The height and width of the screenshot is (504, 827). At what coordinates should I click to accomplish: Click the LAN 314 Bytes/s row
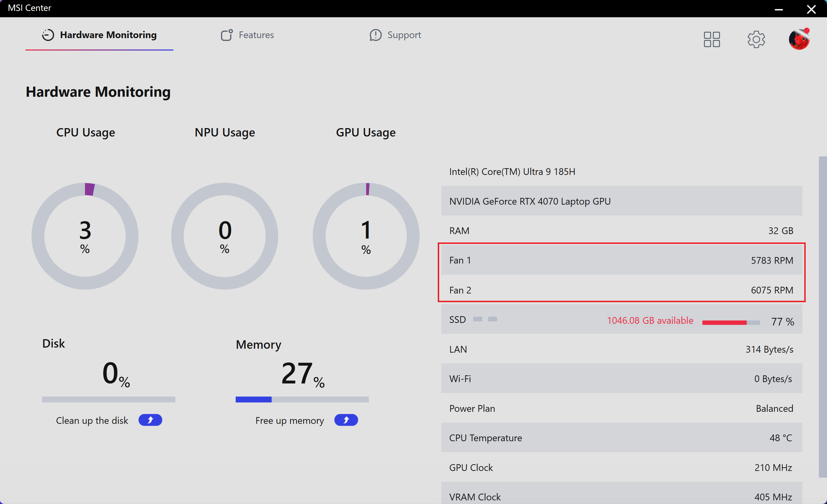[622, 349]
